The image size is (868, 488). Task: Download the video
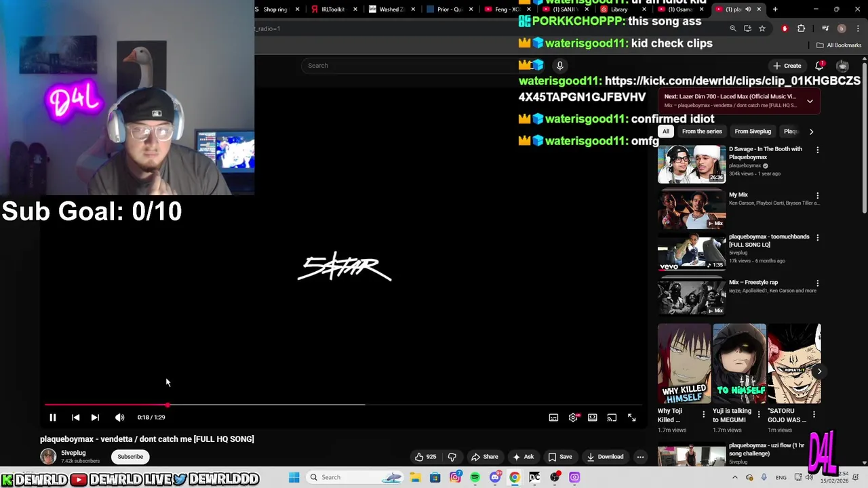(x=605, y=457)
